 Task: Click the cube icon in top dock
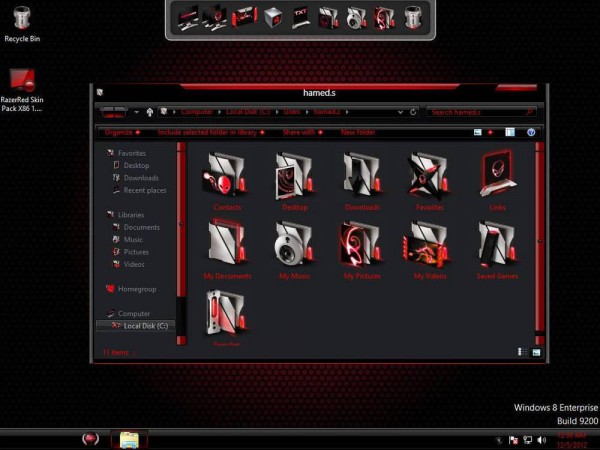[272, 18]
